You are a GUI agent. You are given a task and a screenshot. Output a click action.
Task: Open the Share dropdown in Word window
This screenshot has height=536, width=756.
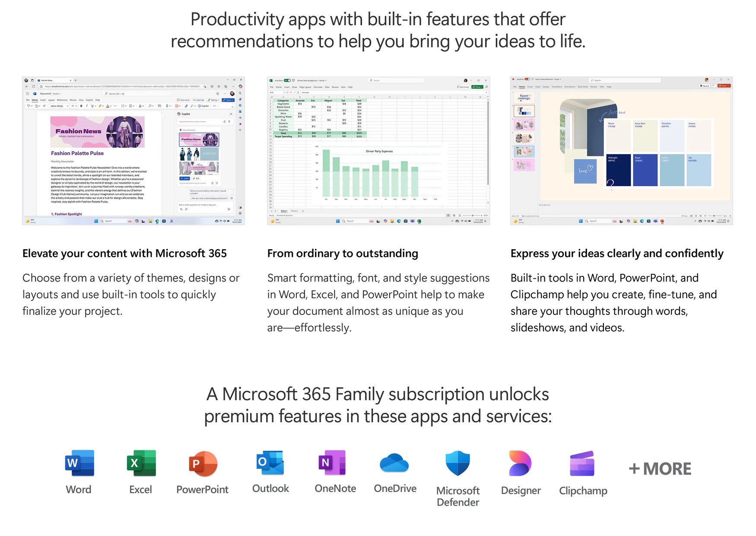point(228,100)
